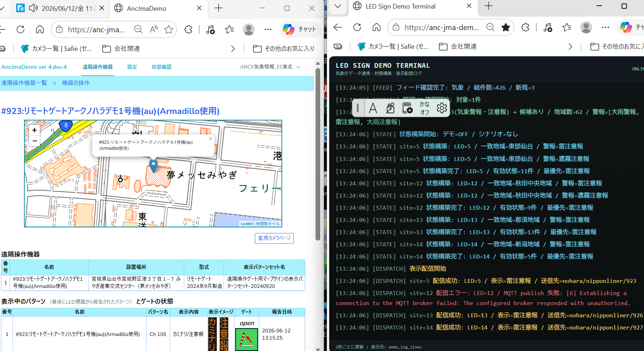Open 会社関連 favorites folder in left browser

[121, 48]
